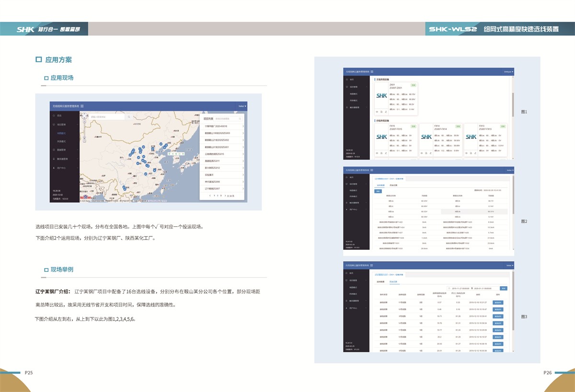Select 列表模式 in map screenshot sidebar
Screen dimensions: 575x392
[x=61, y=141]
